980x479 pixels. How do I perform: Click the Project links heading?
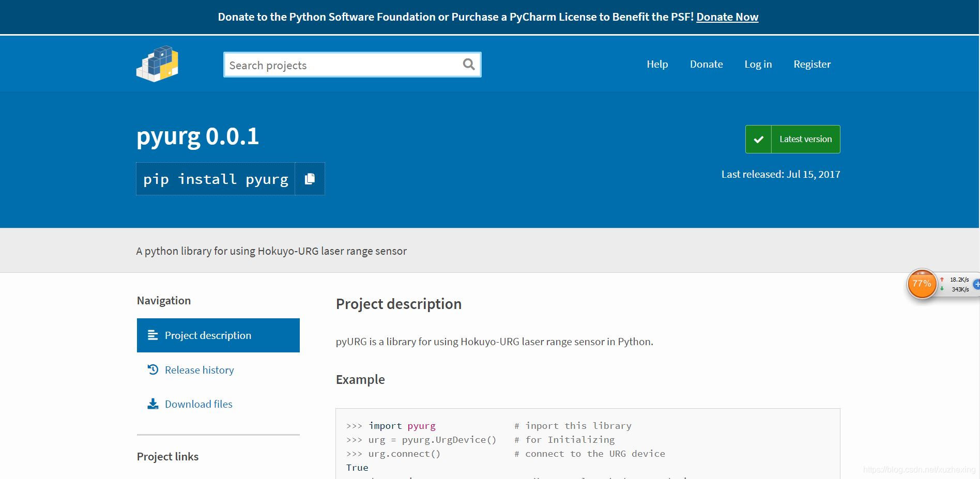tap(167, 456)
